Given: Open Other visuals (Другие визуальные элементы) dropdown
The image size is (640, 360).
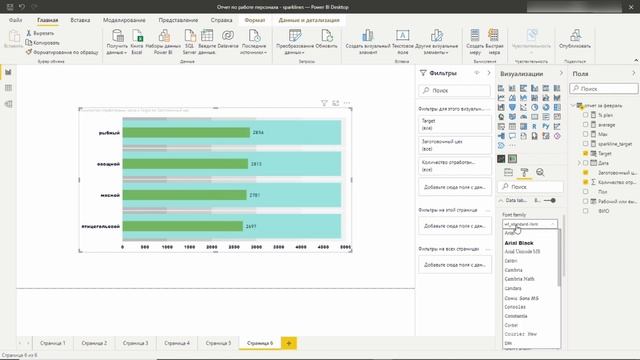Looking at the screenshot, I should pos(437,42).
